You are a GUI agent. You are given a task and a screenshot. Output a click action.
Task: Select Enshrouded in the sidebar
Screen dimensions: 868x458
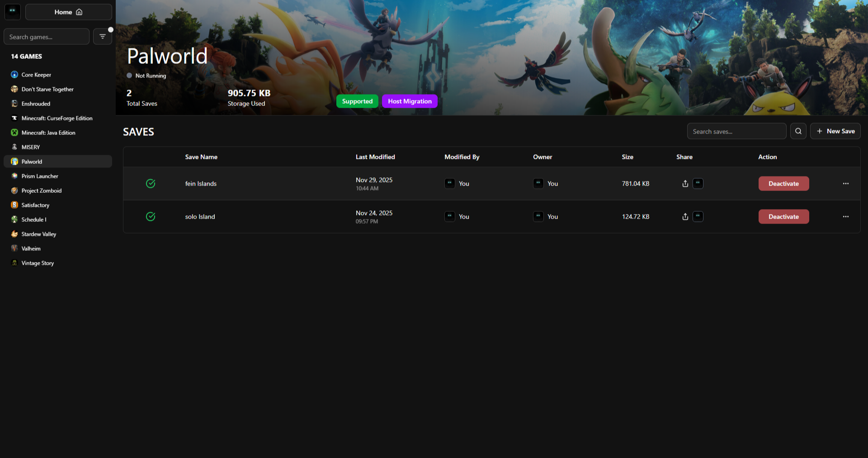pos(58,104)
